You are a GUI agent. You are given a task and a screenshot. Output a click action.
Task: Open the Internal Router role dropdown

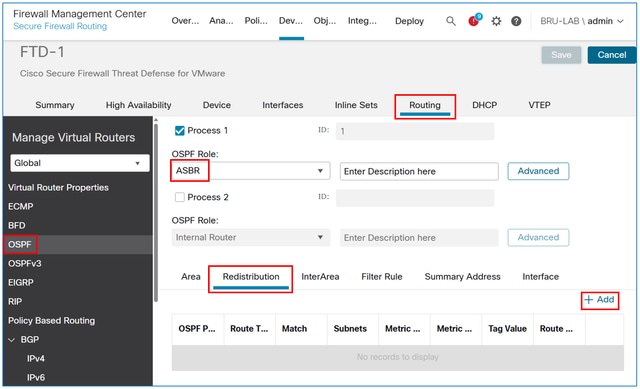[251, 237]
